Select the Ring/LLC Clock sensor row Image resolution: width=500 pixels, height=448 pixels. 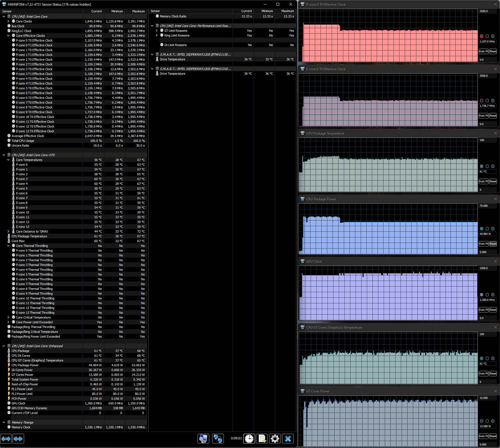74,31
